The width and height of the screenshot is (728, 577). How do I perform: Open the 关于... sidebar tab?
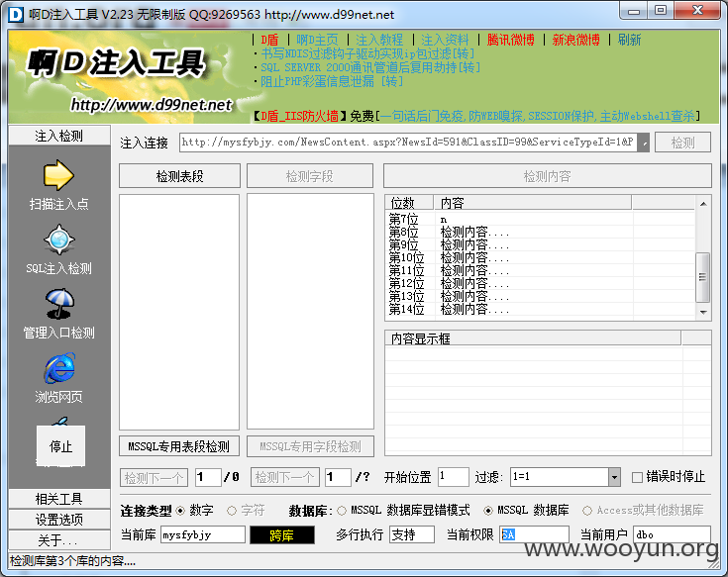[x=59, y=540]
